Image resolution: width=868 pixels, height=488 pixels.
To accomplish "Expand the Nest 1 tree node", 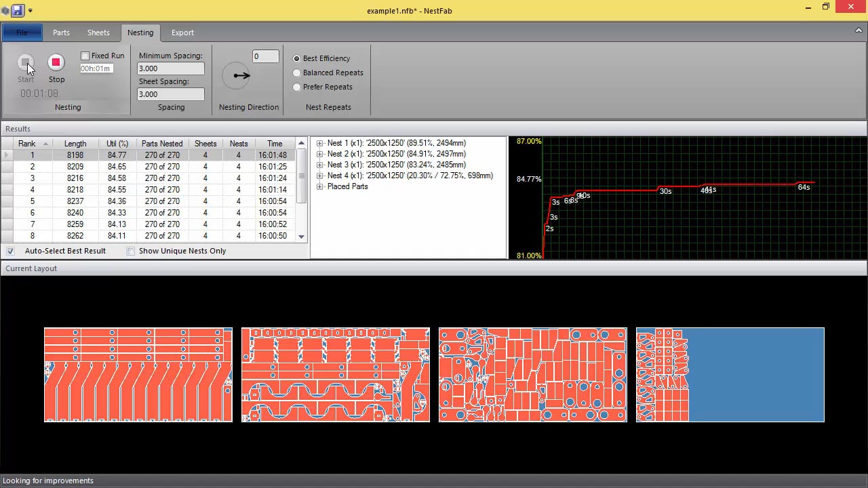I will tap(319, 143).
